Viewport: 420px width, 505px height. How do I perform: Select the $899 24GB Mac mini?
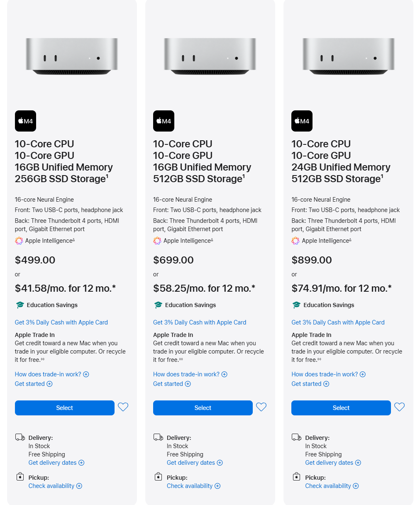click(x=341, y=408)
